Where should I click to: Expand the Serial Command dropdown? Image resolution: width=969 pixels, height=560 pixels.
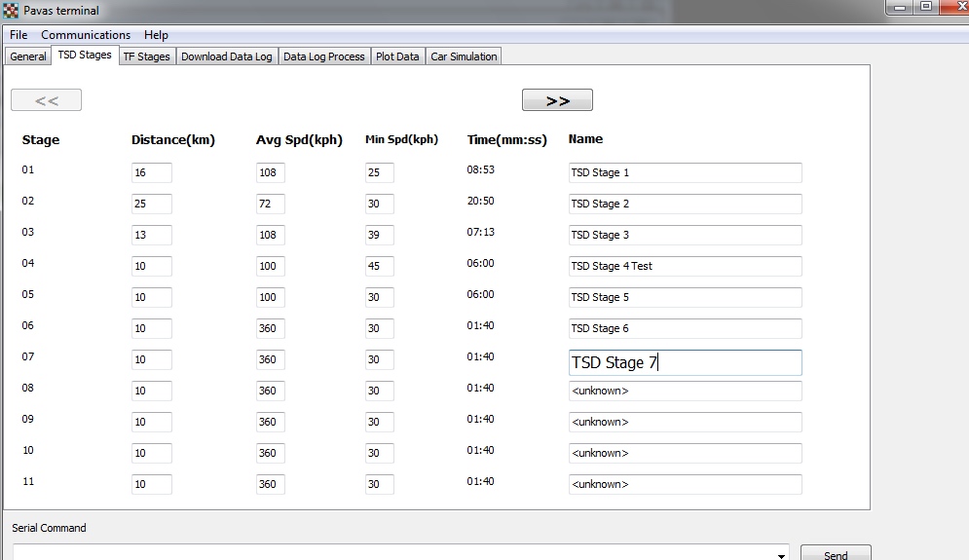[x=781, y=554]
